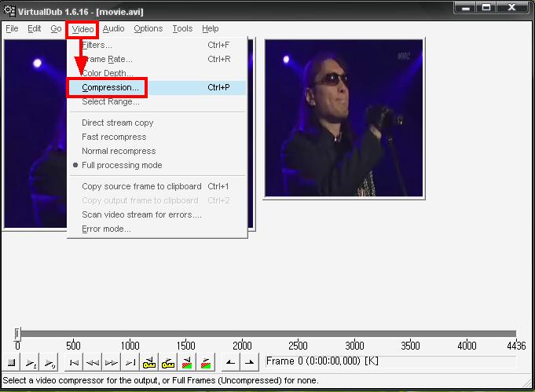Screen dimensions: 535x392
Task: Play the output video preview
Action: [x=49, y=362]
